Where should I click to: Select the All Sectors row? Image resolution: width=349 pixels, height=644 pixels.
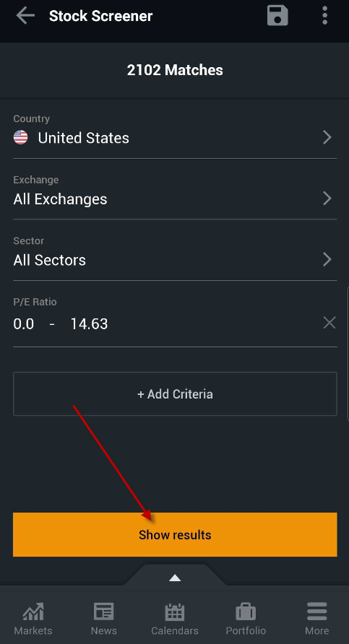click(175, 254)
